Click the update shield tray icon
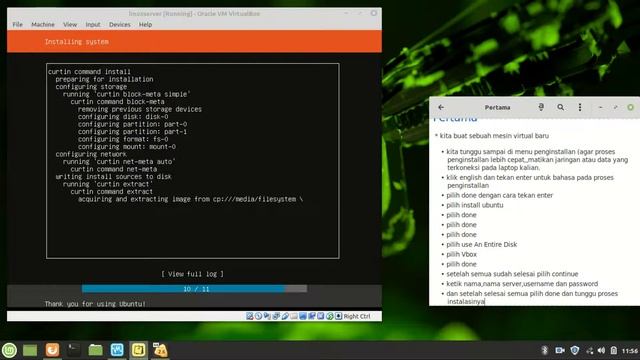 pos(575,350)
